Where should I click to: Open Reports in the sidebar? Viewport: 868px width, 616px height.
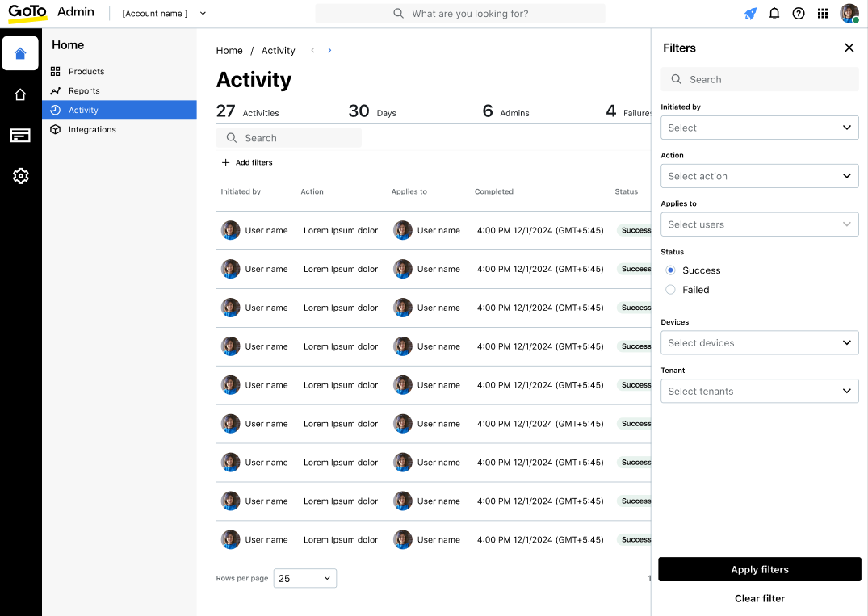click(x=84, y=91)
